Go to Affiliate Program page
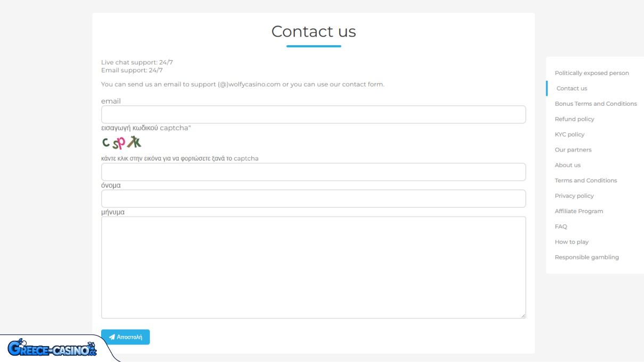 coord(579,211)
